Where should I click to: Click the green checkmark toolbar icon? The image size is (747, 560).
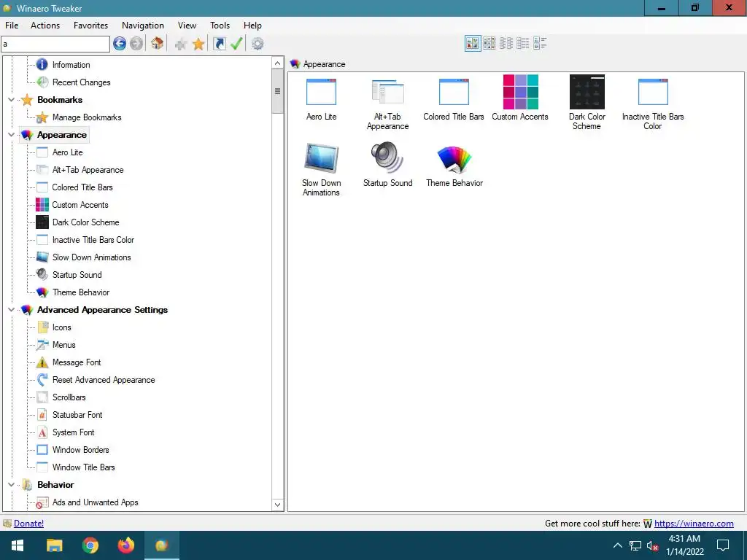coord(236,44)
